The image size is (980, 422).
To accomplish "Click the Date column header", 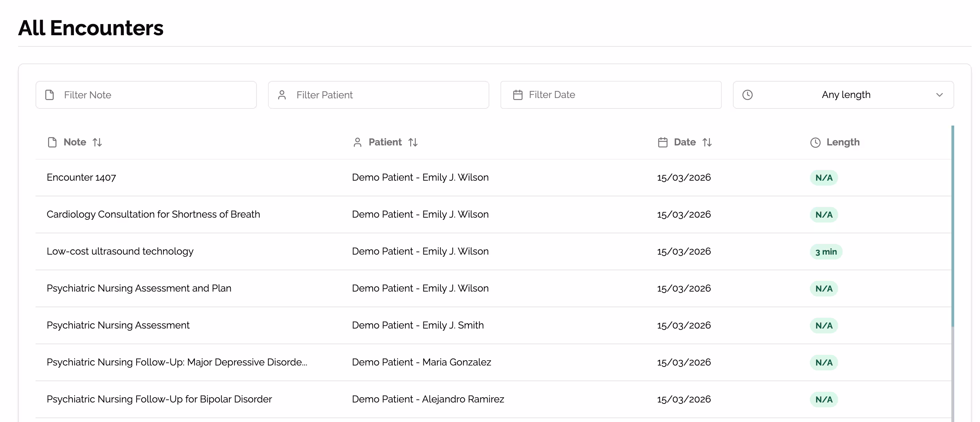I will 685,142.
